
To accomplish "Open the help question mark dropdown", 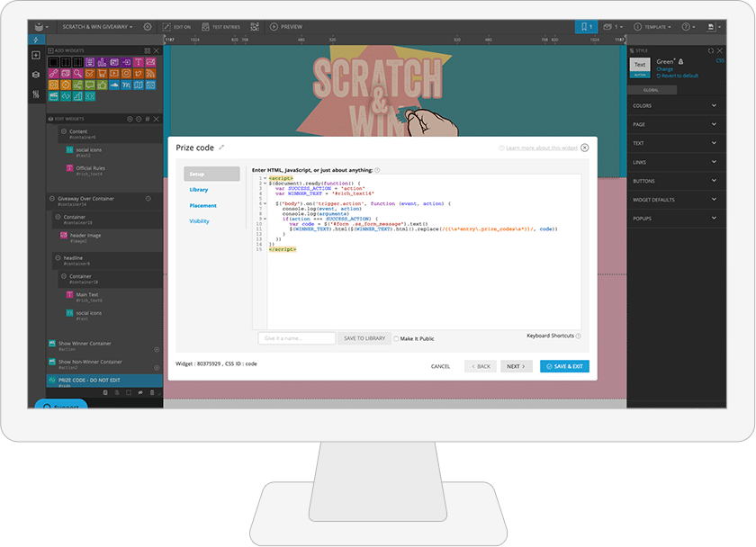I will coord(688,27).
